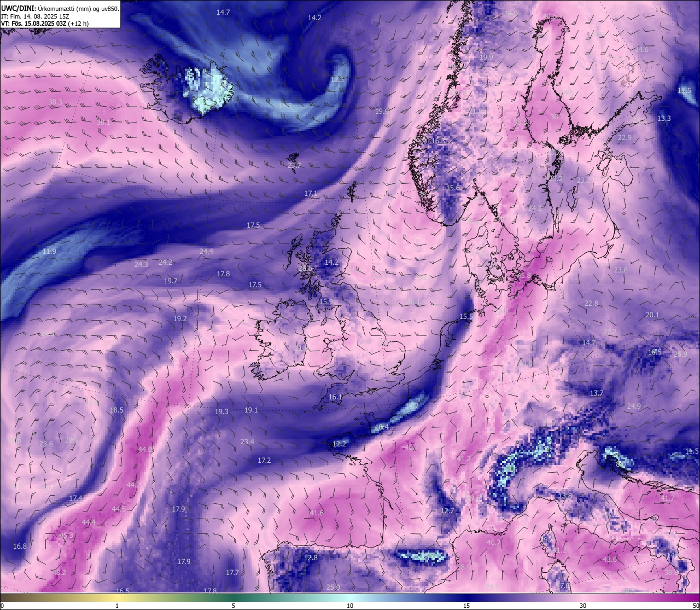Click the '44.4' map value
Image resolution: width=700 pixels, height=610 pixels.
89,522
